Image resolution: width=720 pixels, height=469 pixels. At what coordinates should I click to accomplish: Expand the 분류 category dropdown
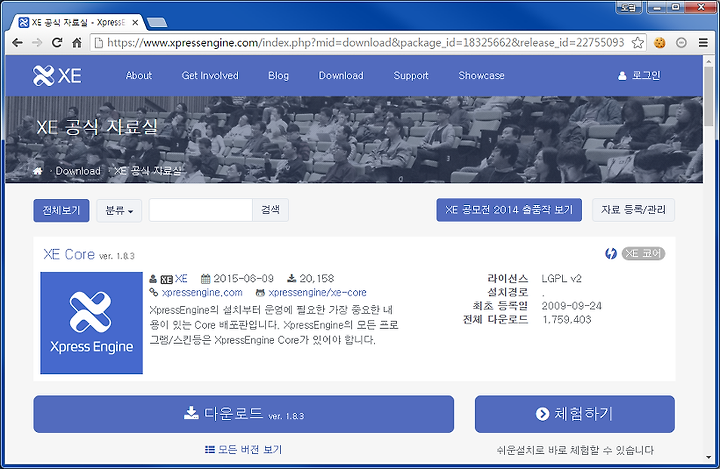119,210
